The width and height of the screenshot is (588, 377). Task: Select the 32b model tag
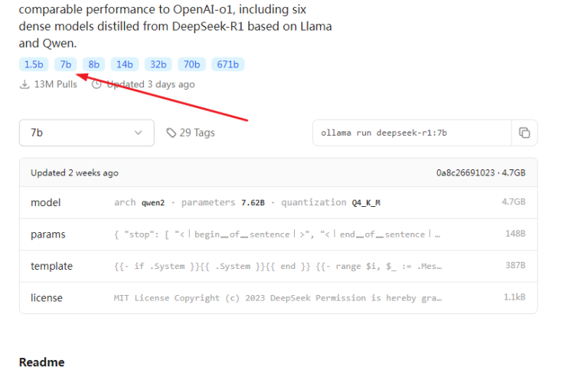pos(158,64)
